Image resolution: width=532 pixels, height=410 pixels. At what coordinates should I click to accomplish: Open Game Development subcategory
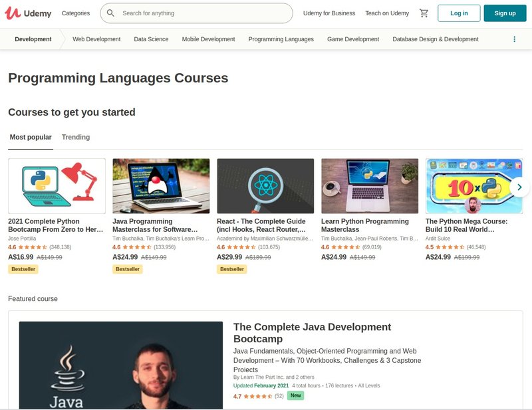pyautogui.click(x=353, y=39)
